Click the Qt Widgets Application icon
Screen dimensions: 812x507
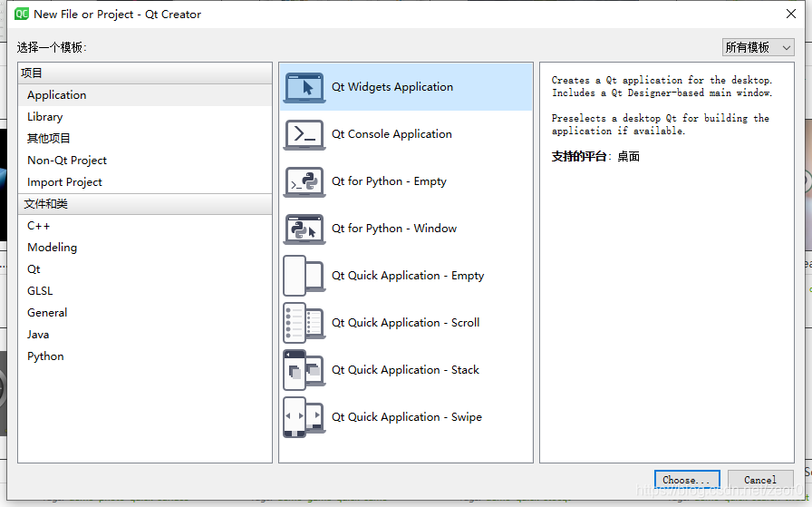[304, 88]
